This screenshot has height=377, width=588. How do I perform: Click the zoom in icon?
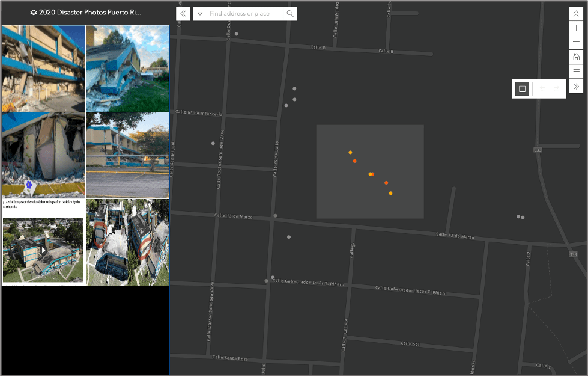(x=576, y=28)
